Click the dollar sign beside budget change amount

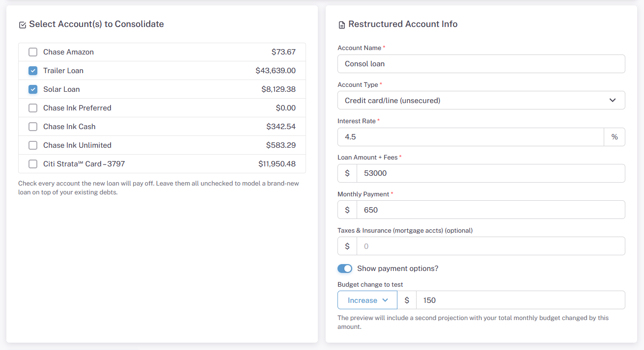[407, 300]
